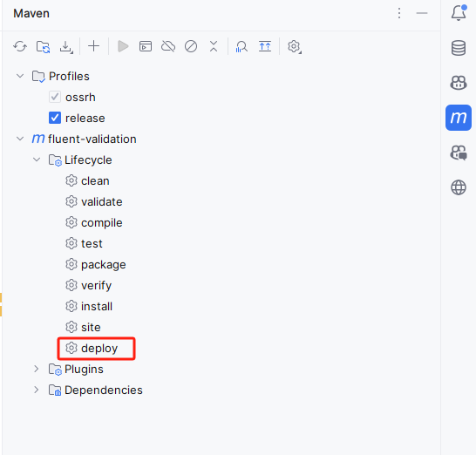Uncheck the release profile checkbox
476x455 pixels.
coord(55,118)
